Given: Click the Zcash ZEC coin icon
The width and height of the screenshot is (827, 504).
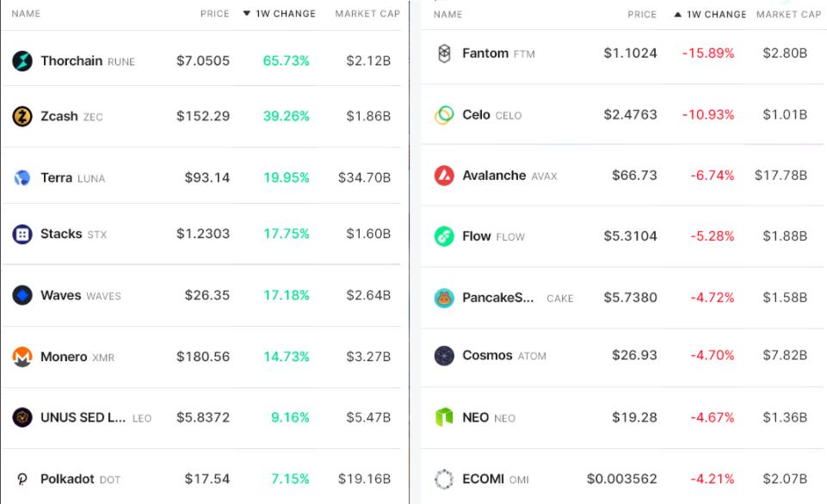Looking at the screenshot, I should click(22, 116).
